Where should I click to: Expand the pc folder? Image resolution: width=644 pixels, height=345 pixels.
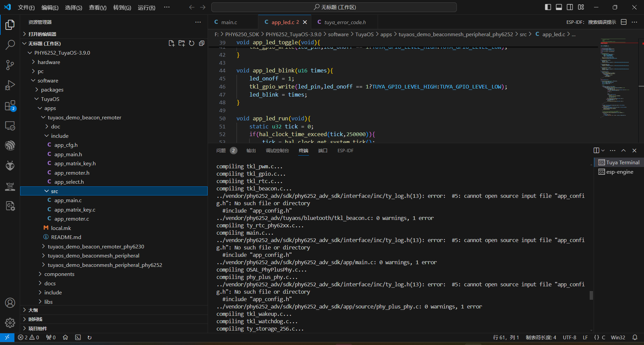[114, 71]
